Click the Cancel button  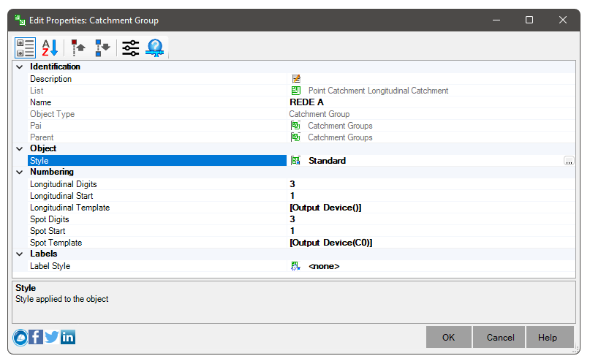[x=500, y=337]
